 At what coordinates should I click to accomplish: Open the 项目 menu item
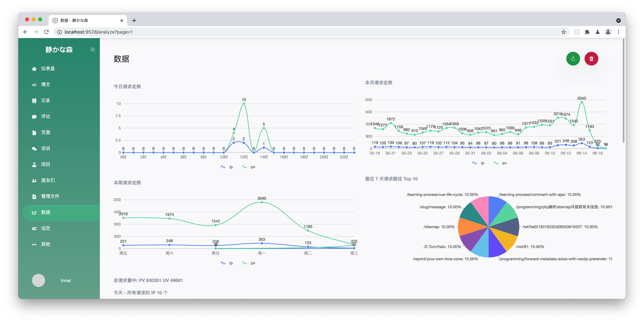point(61,164)
